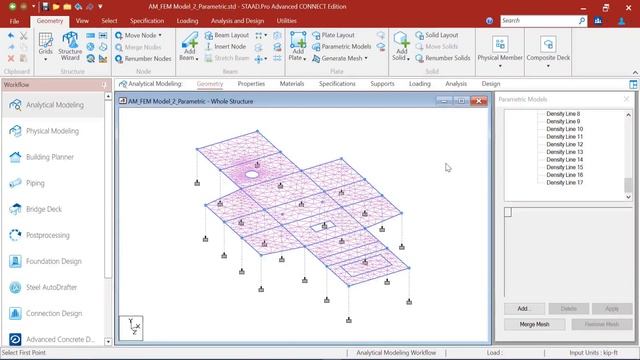Open Plate Layout in the Plate group
The height and width of the screenshot is (360, 640).
point(333,36)
